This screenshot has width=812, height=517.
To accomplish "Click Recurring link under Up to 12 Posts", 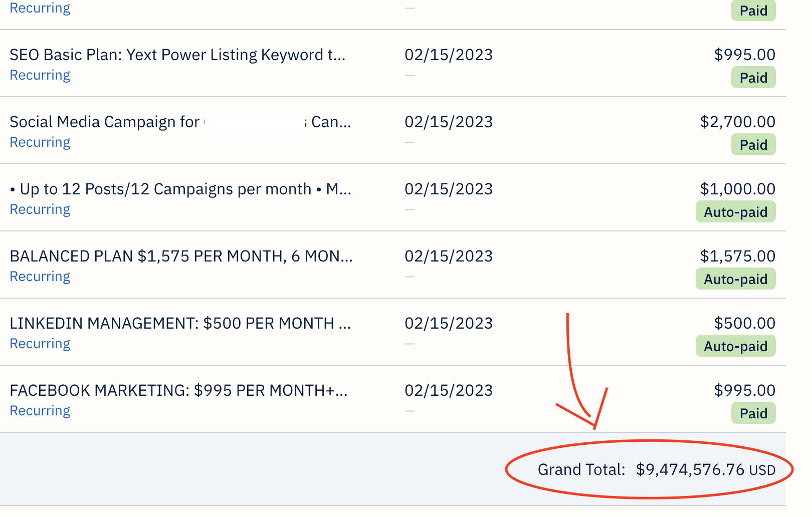I will 40,209.
